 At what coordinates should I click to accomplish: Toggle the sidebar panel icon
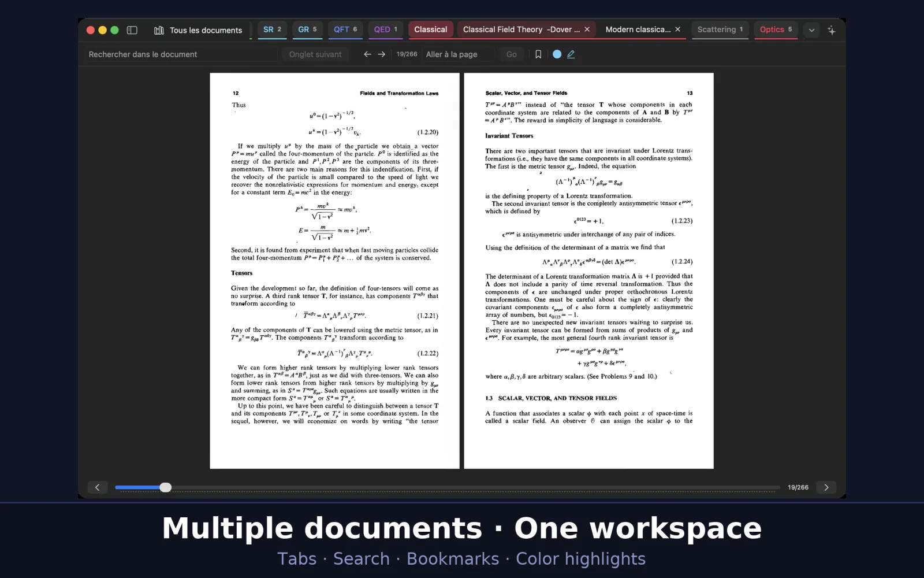pos(132,30)
